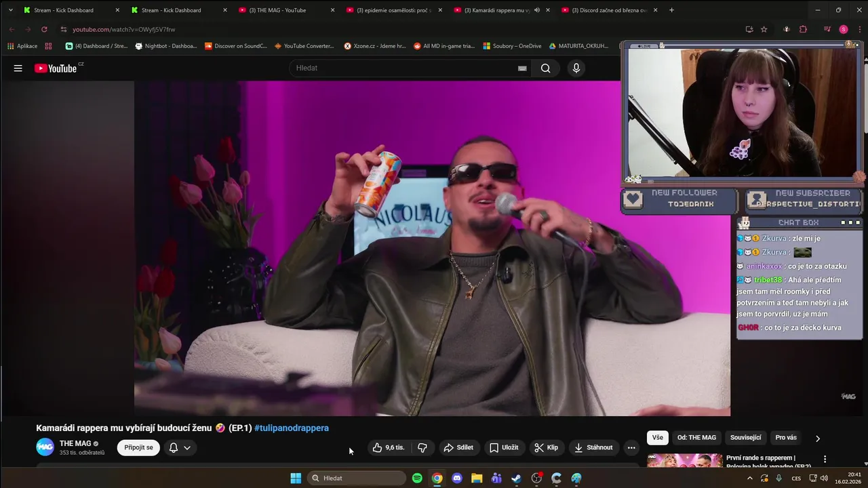Image resolution: width=868 pixels, height=488 pixels.
Task: Create a clip with the Klip button
Action: coord(547,447)
